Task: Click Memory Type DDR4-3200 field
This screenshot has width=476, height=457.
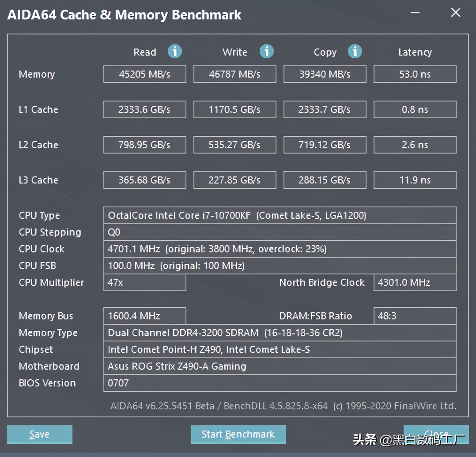Action: point(280,333)
